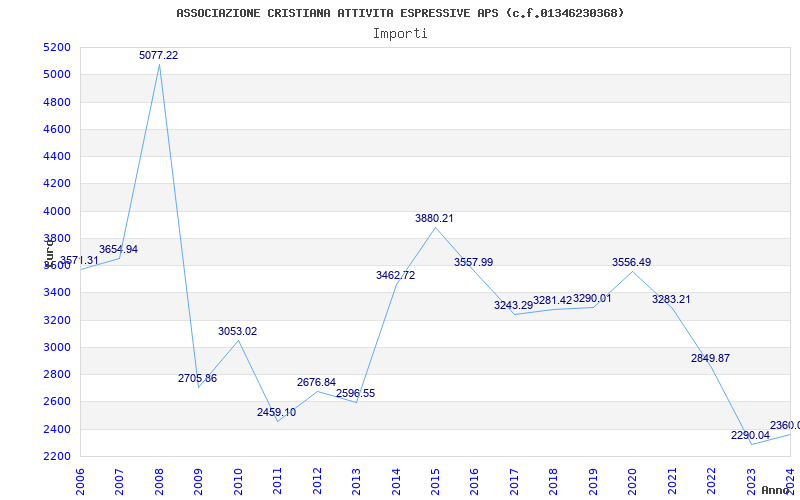
Task: Click the 3283.21 data label
Action: (x=671, y=299)
